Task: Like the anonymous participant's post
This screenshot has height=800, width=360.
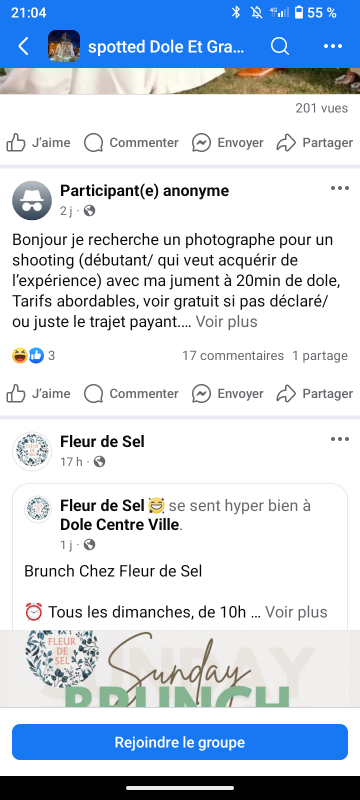Action: point(38,393)
